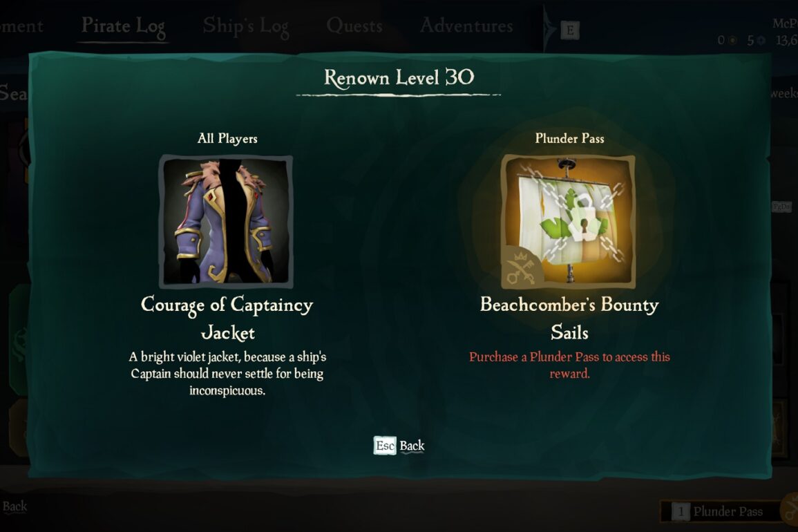Click the E key prompt icon
Screen dimensions: 798x532
tap(570, 30)
